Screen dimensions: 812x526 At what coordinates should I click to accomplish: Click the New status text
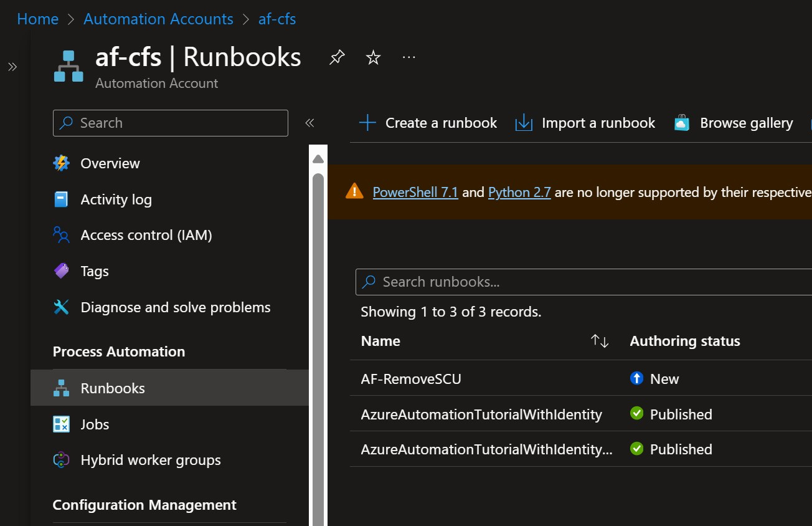pyautogui.click(x=664, y=379)
